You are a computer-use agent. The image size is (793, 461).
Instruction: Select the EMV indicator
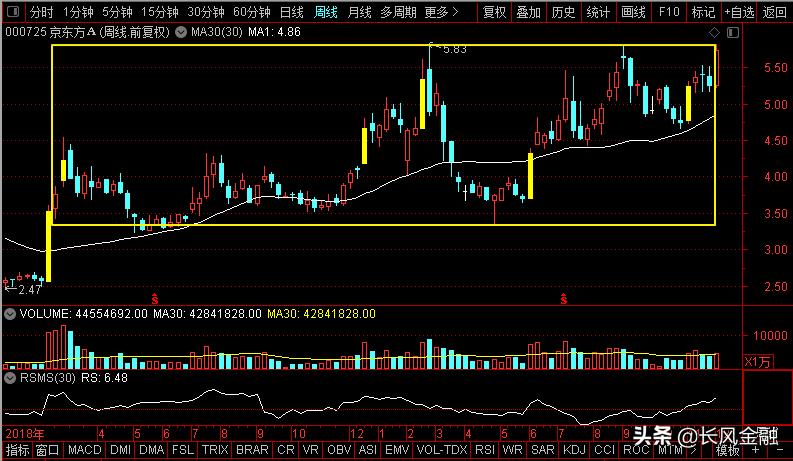tap(397, 449)
